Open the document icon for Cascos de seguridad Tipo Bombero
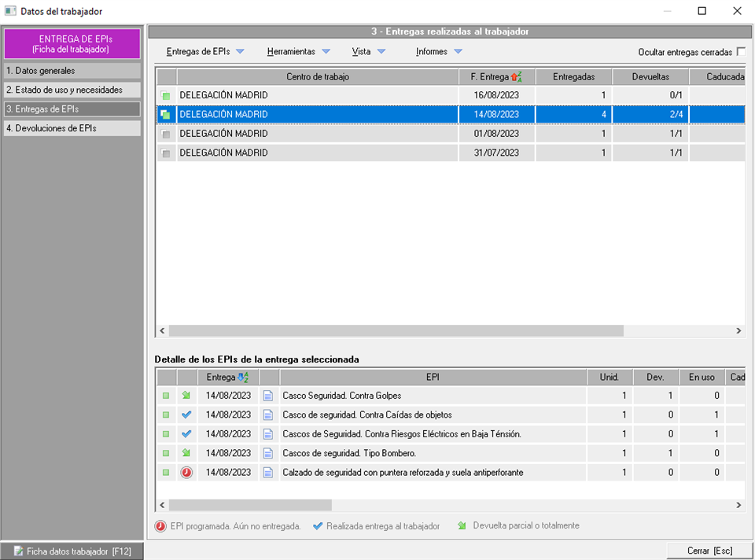This screenshot has width=755, height=560. (x=269, y=453)
